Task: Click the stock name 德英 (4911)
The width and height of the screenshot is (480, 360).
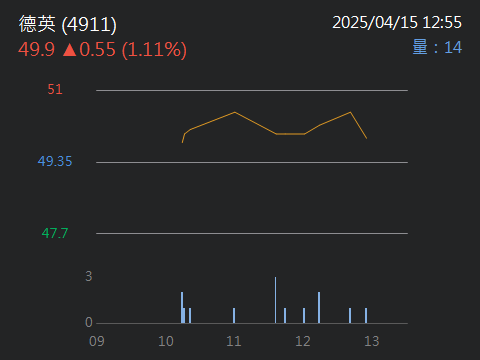Action: 68,24
